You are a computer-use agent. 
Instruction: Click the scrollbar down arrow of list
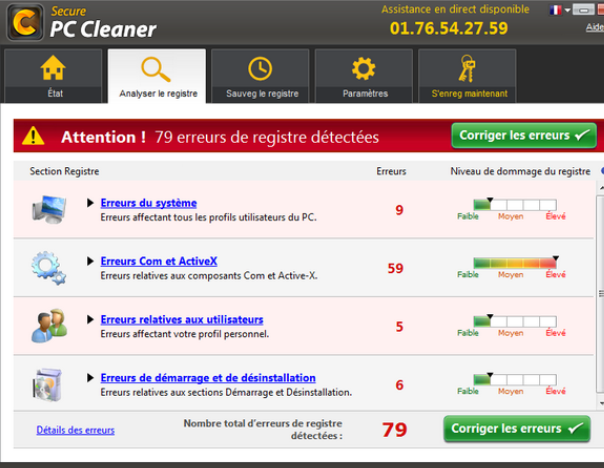click(x=601, y=403)
